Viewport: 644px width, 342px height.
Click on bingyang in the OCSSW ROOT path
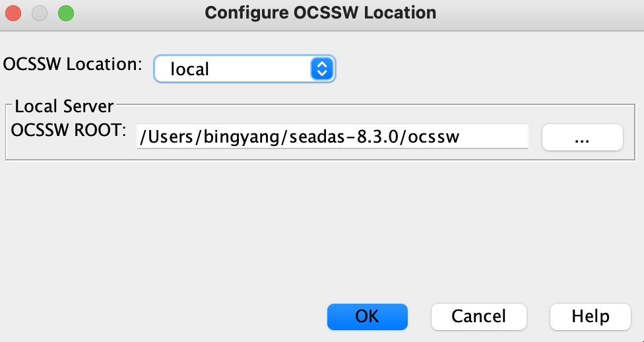(x=241, y=137)
